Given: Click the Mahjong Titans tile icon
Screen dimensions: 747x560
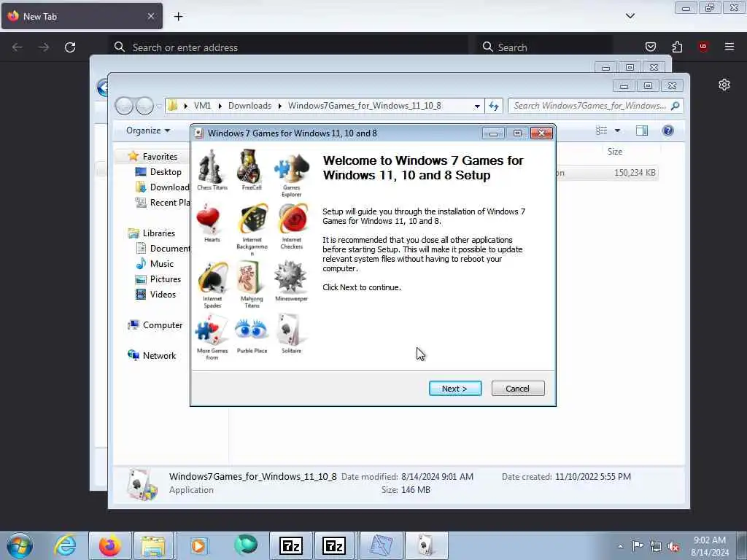Looking at the screenshot, I should (x=249, y=278).
